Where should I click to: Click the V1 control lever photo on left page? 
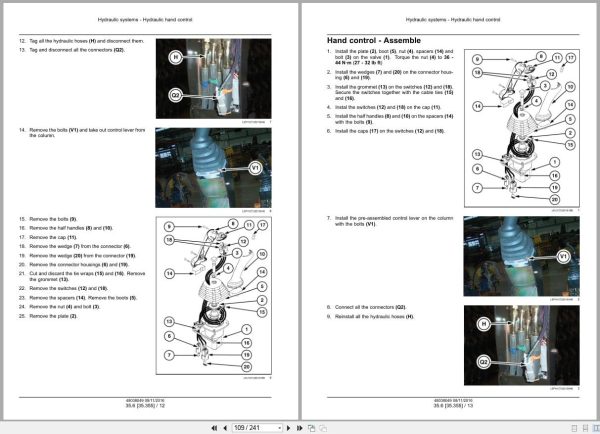tap(214, 168)
